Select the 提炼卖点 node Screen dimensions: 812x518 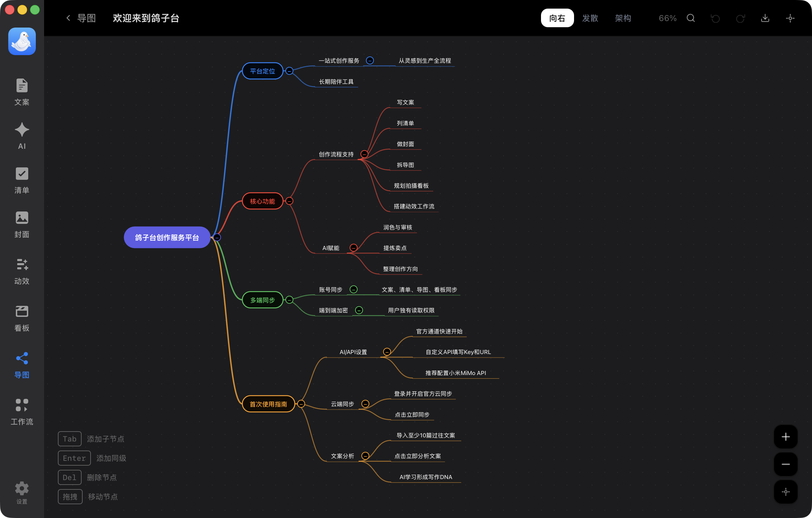coord(395,248)
